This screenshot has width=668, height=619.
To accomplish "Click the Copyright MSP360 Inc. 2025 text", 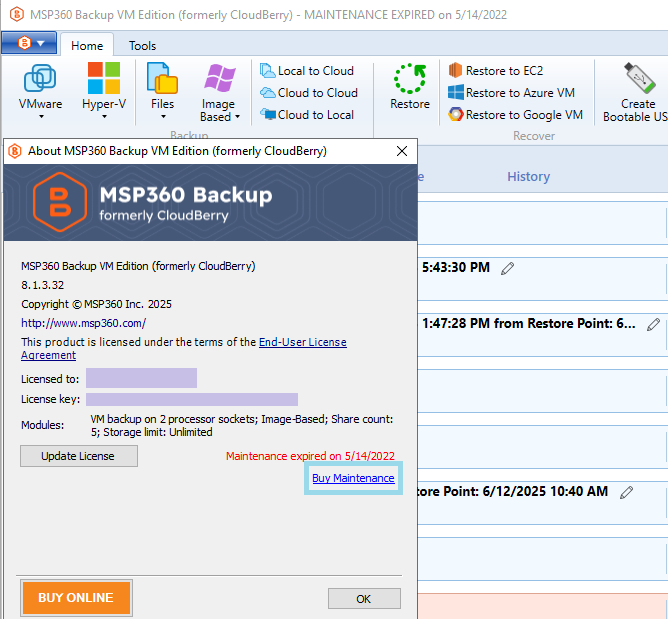I will pos(96,304).
